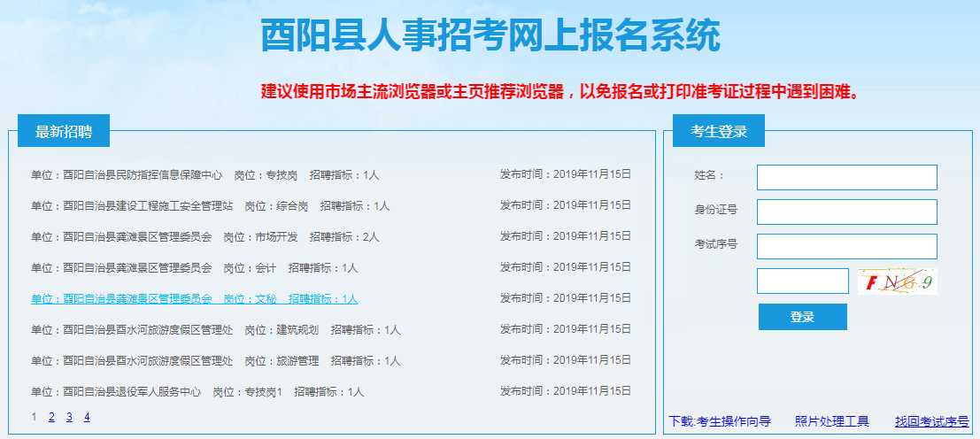Viewport: 980px width, 439px height.
Task: Go to page 2 of listings
Action: click(52, 417)
